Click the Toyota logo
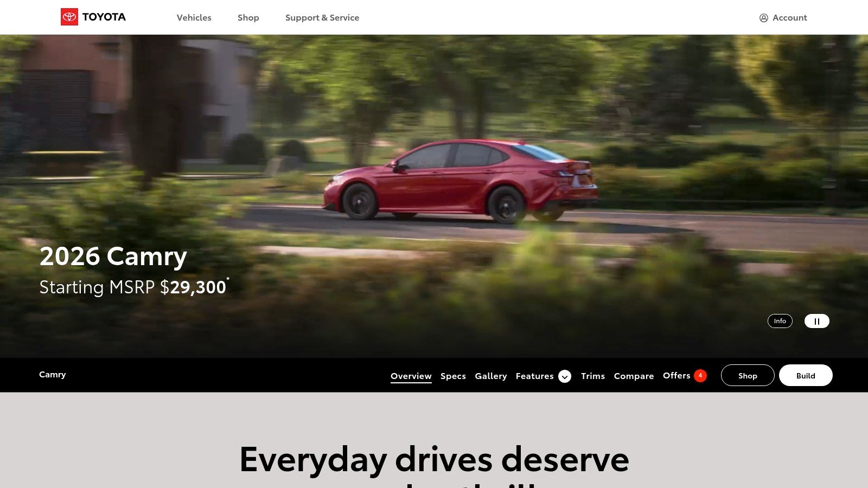Image resolution: width=868 pixels, height=488 pixels. [93, 17]
